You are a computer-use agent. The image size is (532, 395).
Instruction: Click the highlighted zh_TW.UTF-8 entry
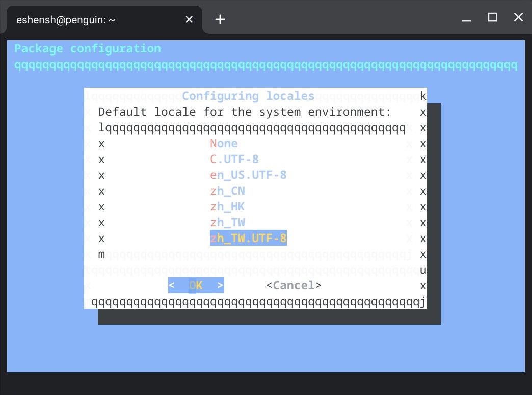click(248, 238)
